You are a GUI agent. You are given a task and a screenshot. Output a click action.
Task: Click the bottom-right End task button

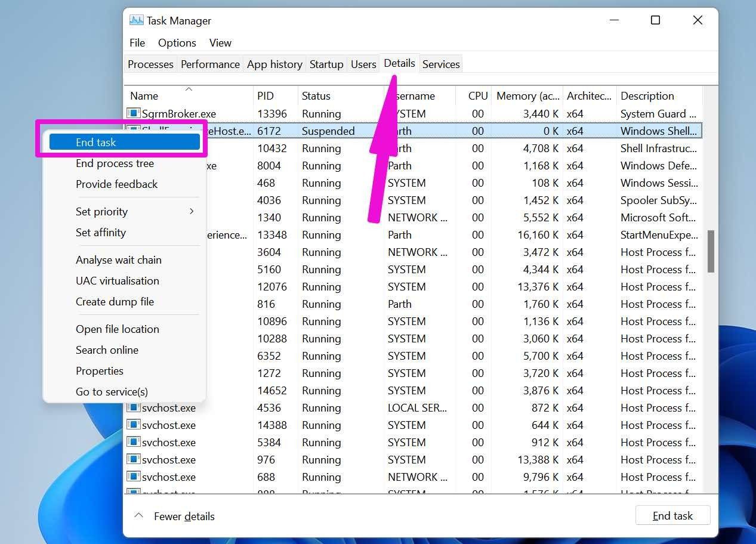click(x=672, y=516)
